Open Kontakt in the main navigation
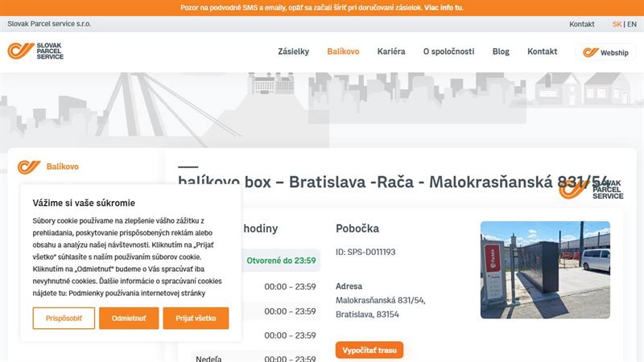The image size is (644, 362). tap(542, 51)
